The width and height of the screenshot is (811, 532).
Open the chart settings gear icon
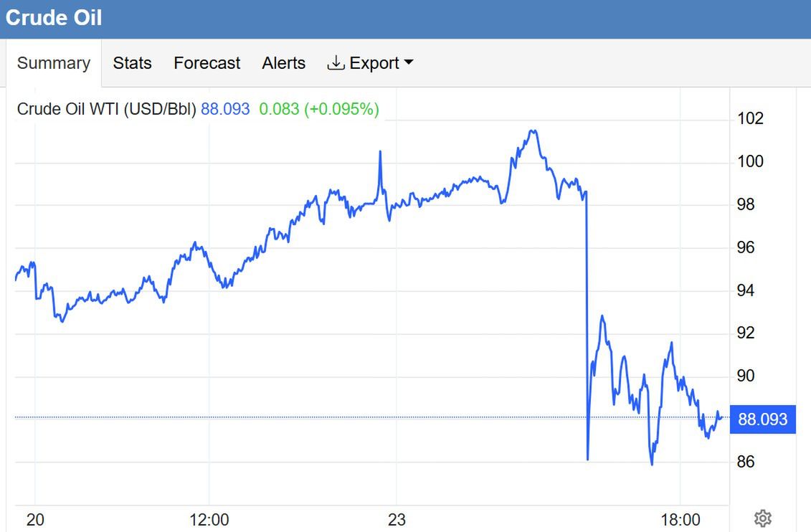click(x=762, y=516)
